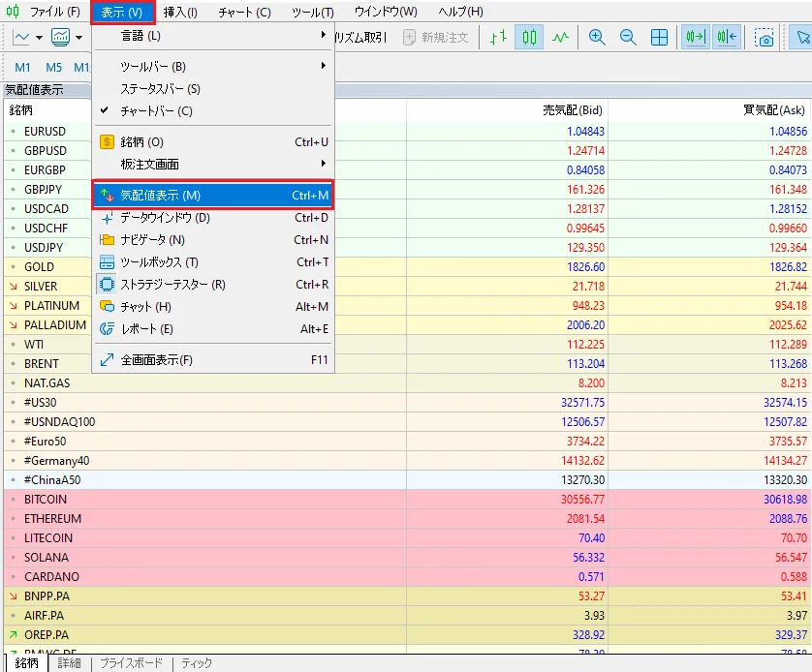Image resolution: width=812 pixels, height=672 pixels.
Task: Expand the 板注文画面 submenu
Action: tap(213, 164)
